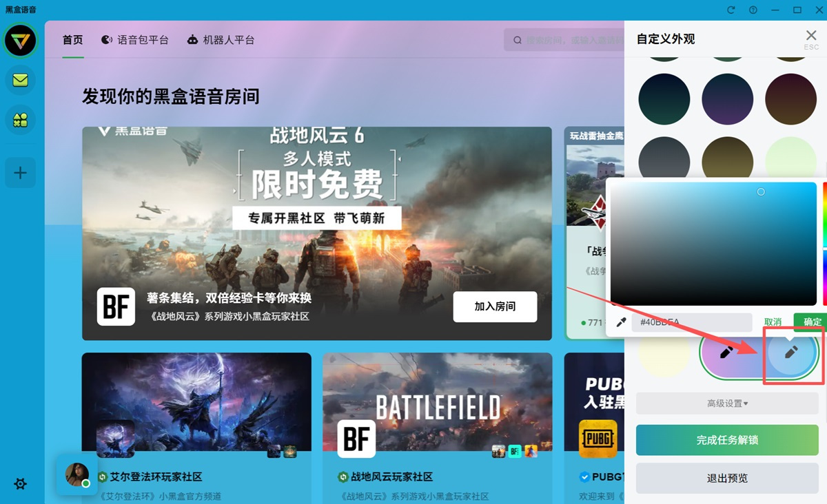Screen dimensions: 827x504
Task: Select the eyedropper tool in the color picker
Action: click(x=621, y=322)
